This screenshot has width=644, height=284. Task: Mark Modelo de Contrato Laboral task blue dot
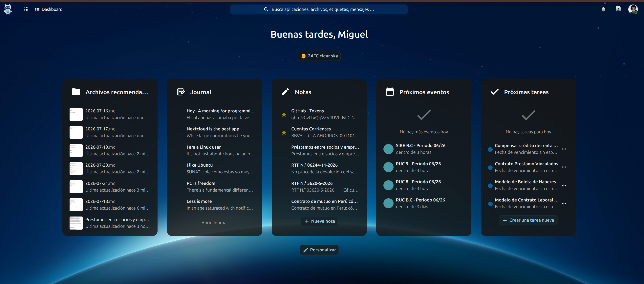click(490, 204)
